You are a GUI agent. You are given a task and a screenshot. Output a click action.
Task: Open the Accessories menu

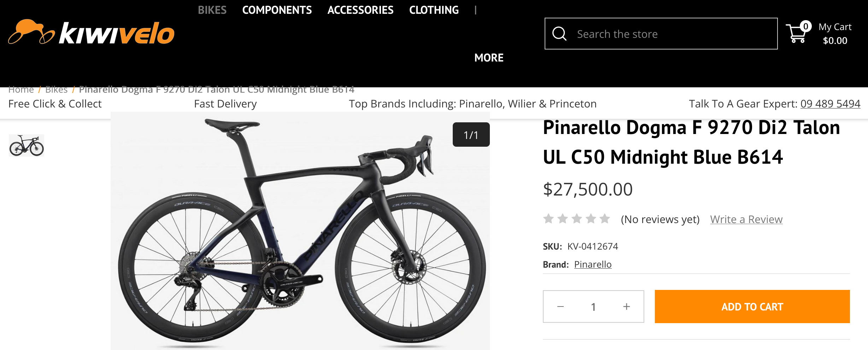coord(360,10)
